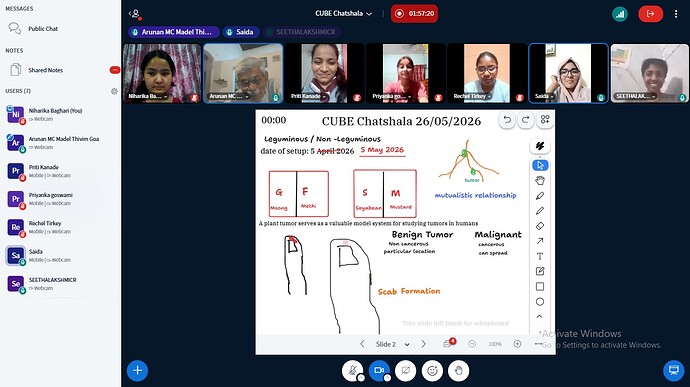Toggle microphone mute button
The width and height of the screenshot is (690, 387).
pos(352,371)
